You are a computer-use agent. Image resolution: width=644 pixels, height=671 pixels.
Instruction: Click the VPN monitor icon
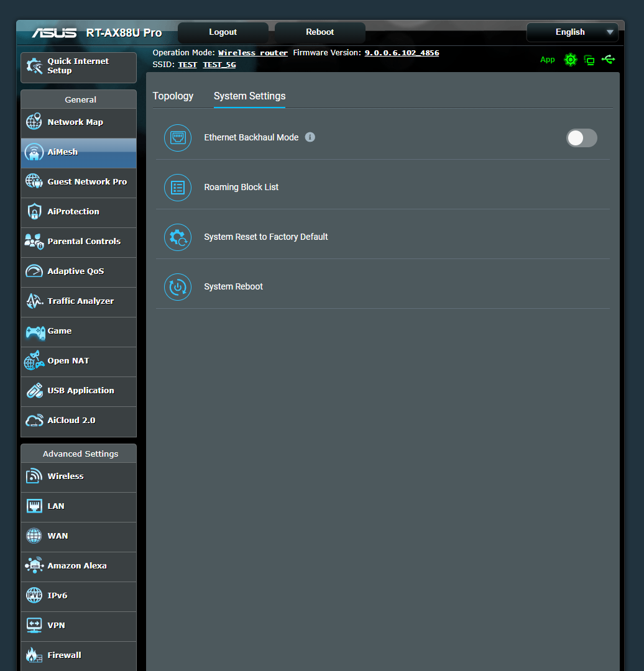tap(34, 625)
